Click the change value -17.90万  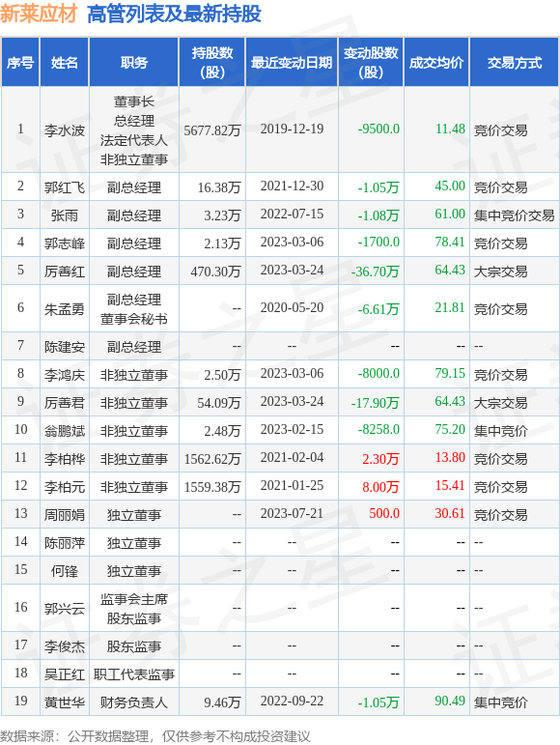coord(376,402)
